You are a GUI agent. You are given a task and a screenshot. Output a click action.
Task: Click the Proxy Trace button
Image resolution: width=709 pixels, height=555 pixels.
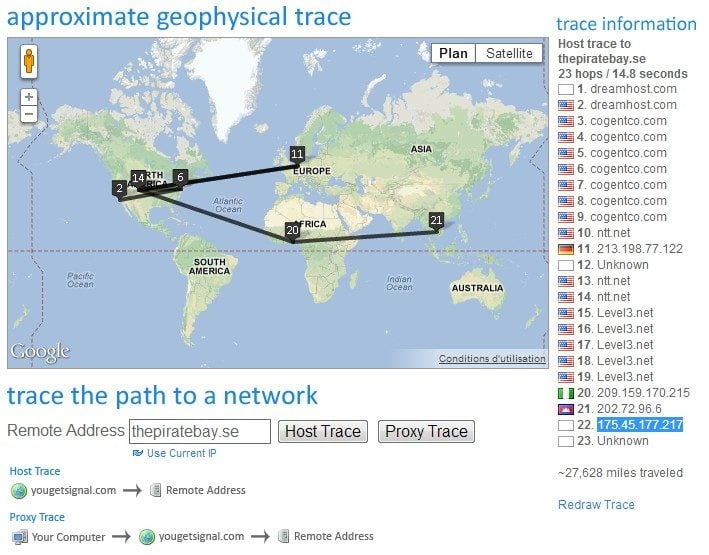[x=426, y=431]
